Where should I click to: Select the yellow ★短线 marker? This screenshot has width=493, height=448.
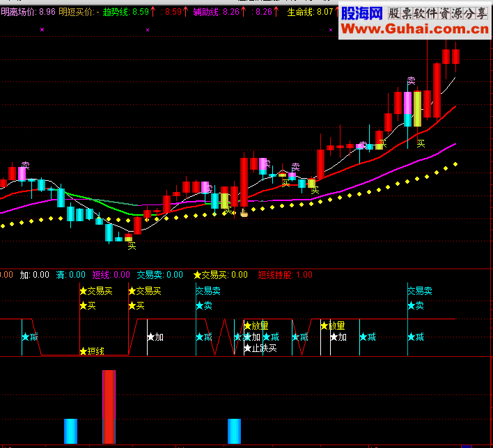tap(92, 351)
